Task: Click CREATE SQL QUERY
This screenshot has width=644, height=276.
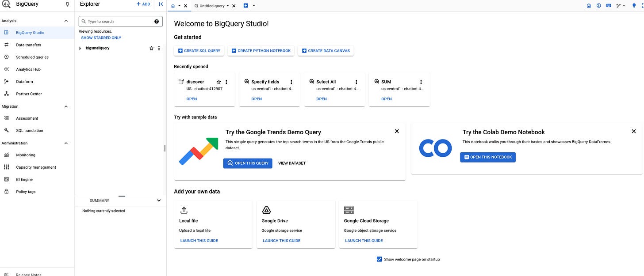Action: click(199, 51)
